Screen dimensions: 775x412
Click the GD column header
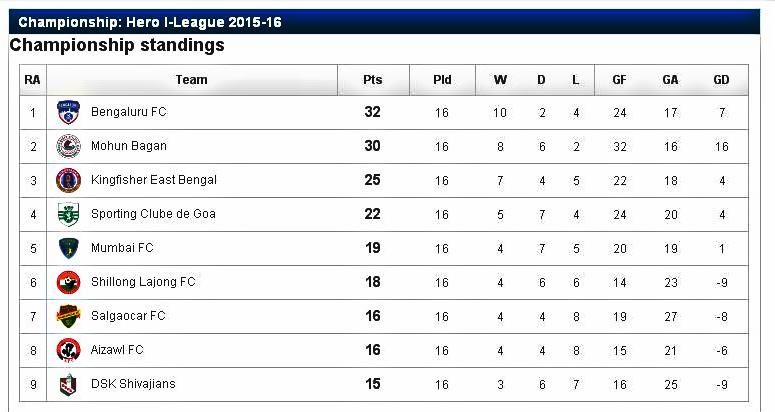[721, 80]
